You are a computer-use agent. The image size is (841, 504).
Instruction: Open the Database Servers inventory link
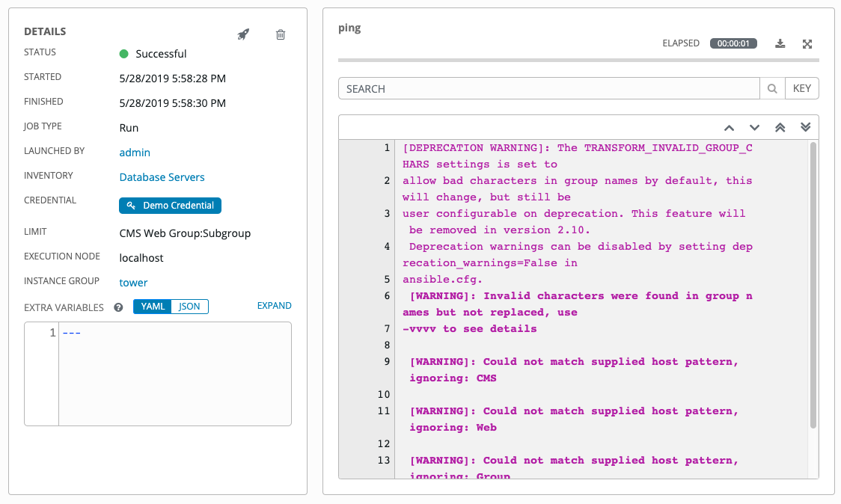pos(162,177)
